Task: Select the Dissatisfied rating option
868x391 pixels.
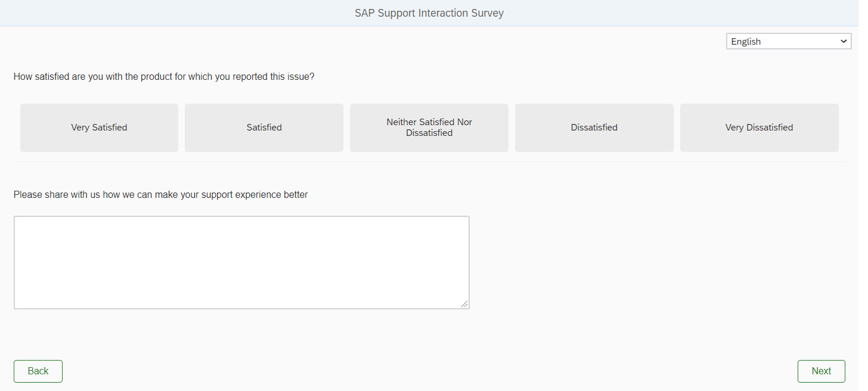Action: click(x=594, y=128)
